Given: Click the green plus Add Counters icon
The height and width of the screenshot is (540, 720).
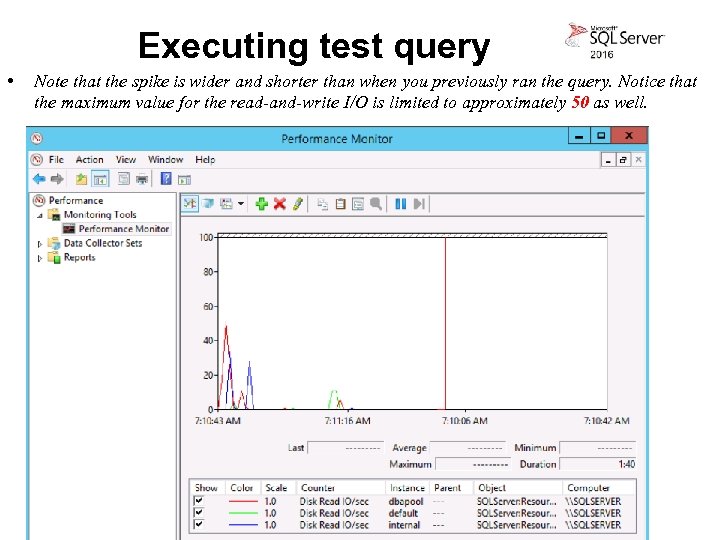Looking at the screenshot, I should coord(261,203).
